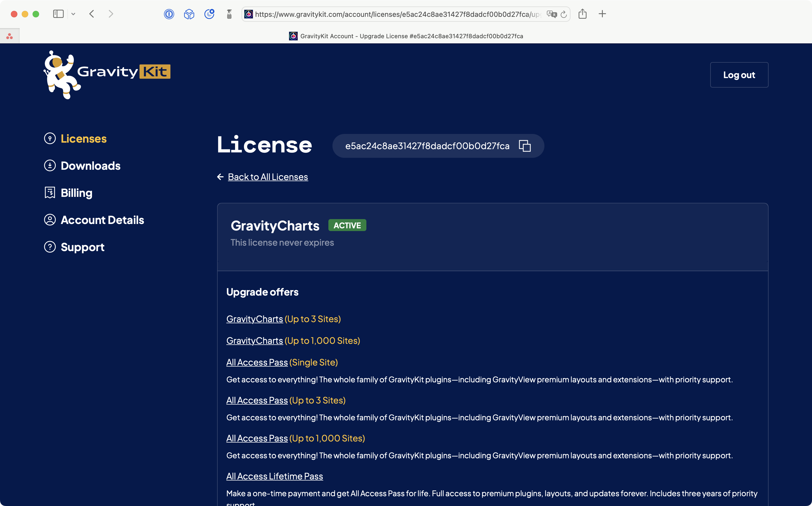Viewport: 812px width, 506px height.
Task: Go to Account Details page
Action: 102,220
